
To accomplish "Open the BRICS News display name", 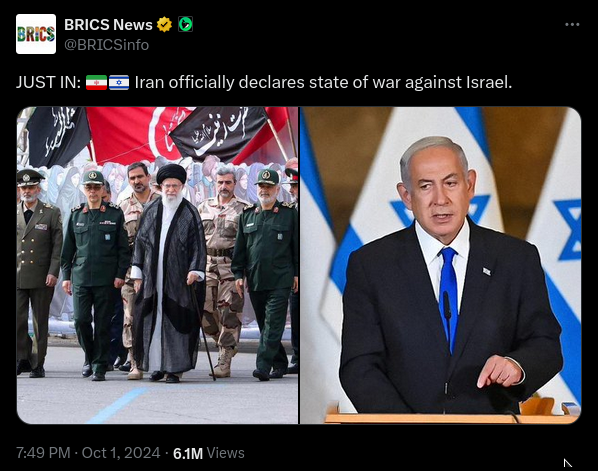I will 108,25.
